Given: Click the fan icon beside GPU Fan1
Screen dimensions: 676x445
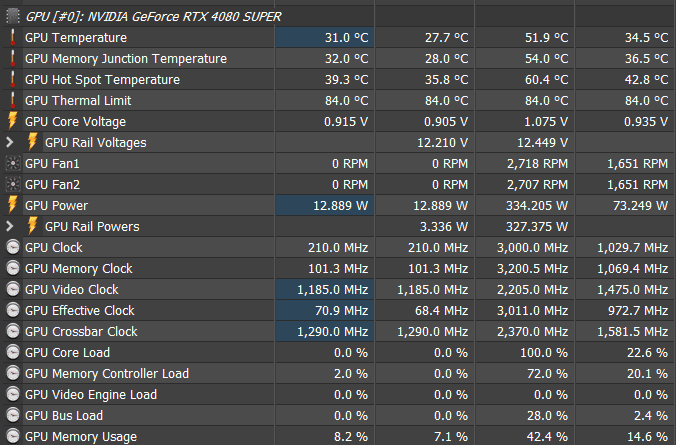Looking at the screenshot, I should tap(13, 163).
